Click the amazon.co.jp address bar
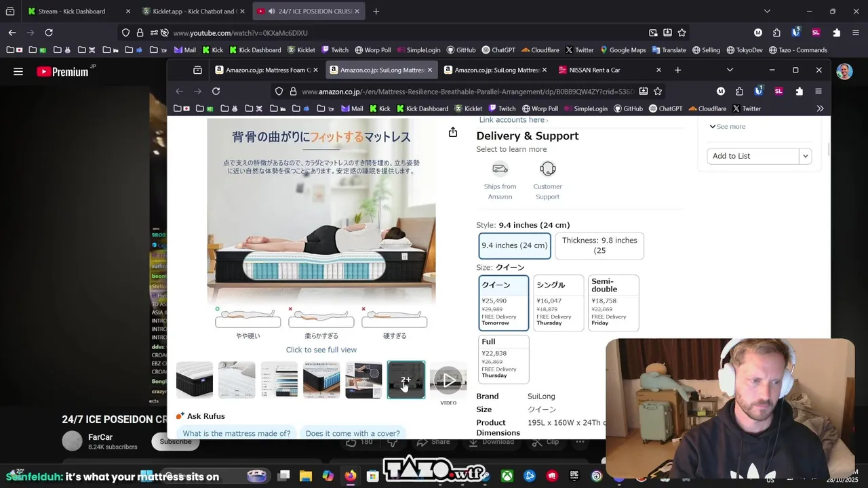 click(468, 91)
